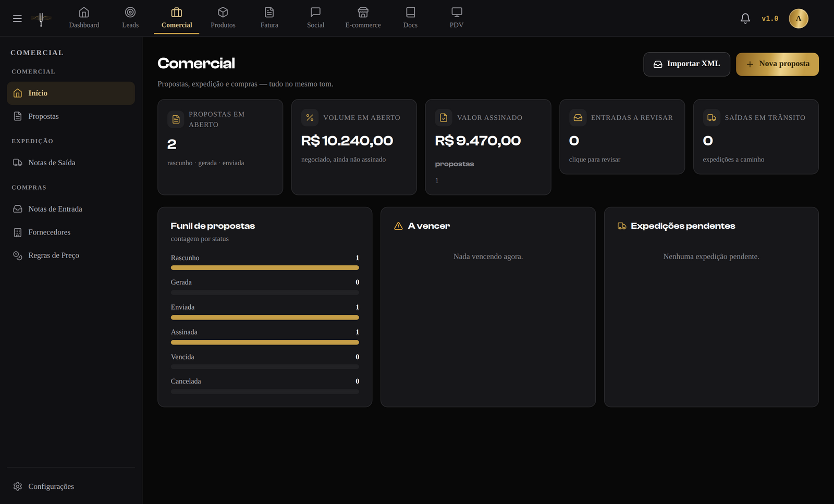Image resolution: width=834 pixels, height=504 pixels.
Task: Click the Funil de propostas heading
Action: click(x=213, y=226)
